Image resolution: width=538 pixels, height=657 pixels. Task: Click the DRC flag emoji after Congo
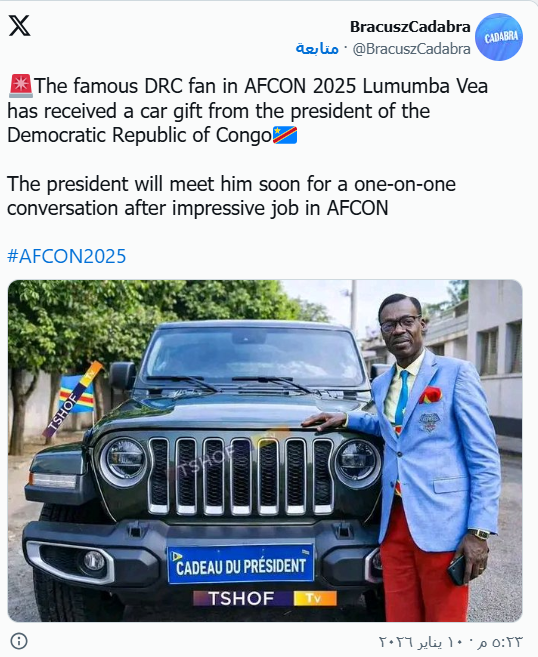coord(285,135)
